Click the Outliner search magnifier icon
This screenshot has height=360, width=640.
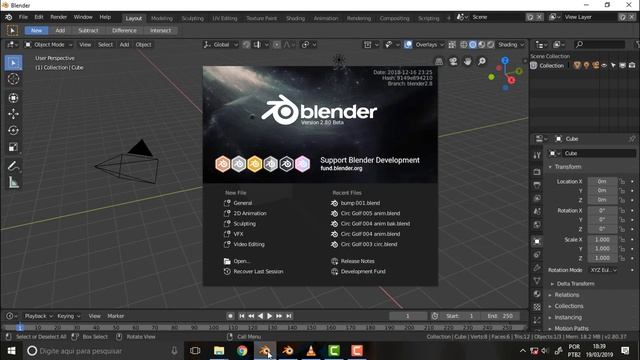point(579,44)
